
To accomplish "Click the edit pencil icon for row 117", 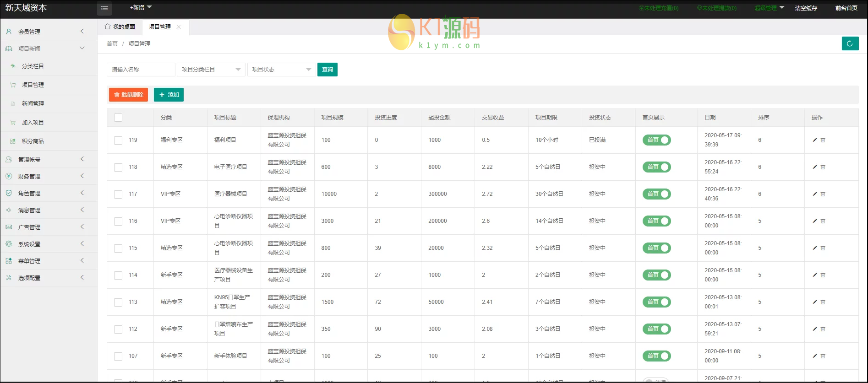I will coord(815,194).
